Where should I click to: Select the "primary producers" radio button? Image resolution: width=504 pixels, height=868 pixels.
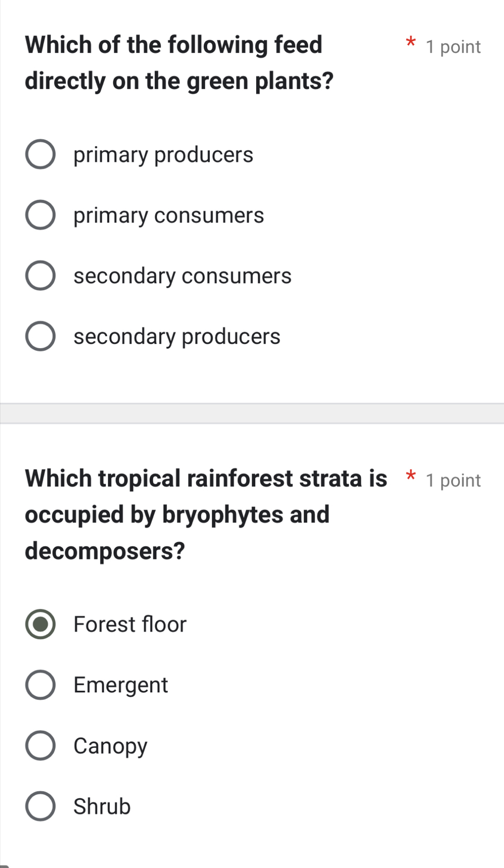40,154
